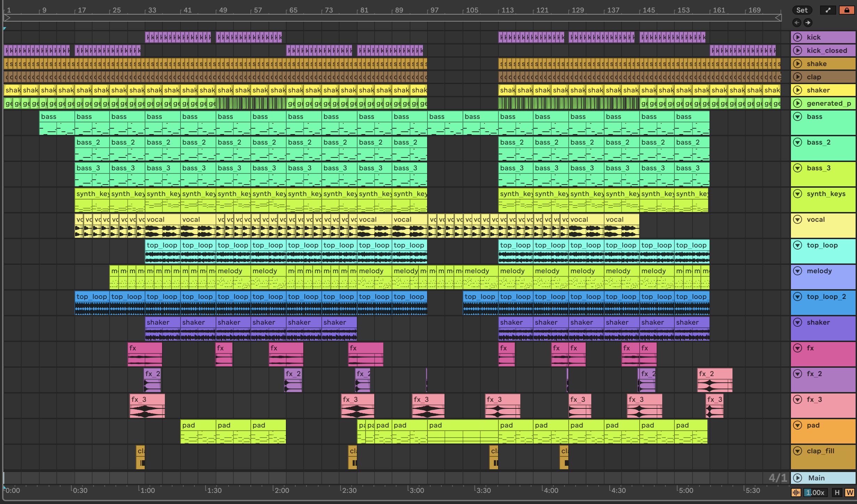Unfold the generated_p track
The image size is (857, 504).
798,103
